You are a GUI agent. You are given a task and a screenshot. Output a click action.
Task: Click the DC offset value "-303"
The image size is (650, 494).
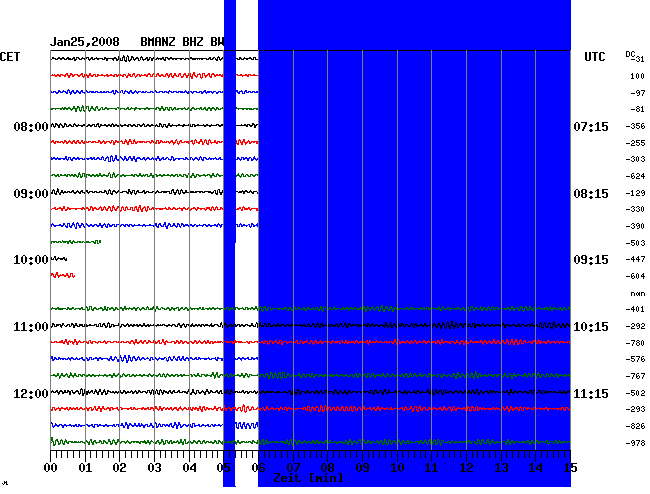[635, 159]
